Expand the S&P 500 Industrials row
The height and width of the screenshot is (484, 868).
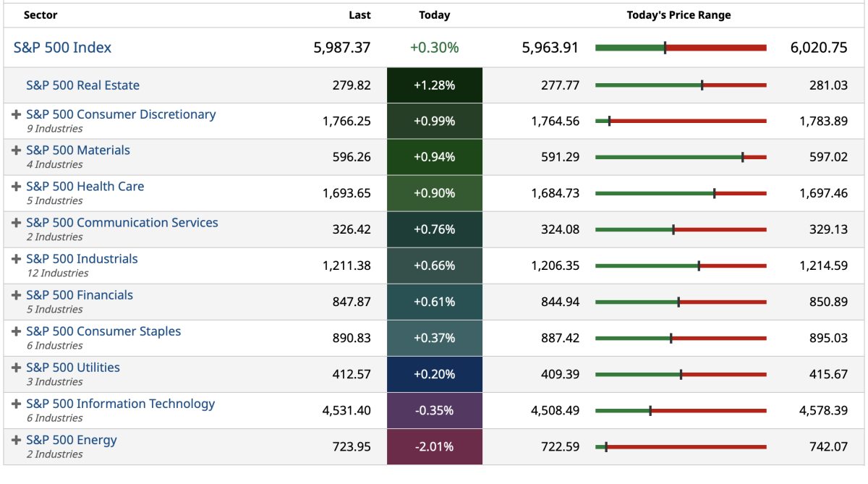17,259
